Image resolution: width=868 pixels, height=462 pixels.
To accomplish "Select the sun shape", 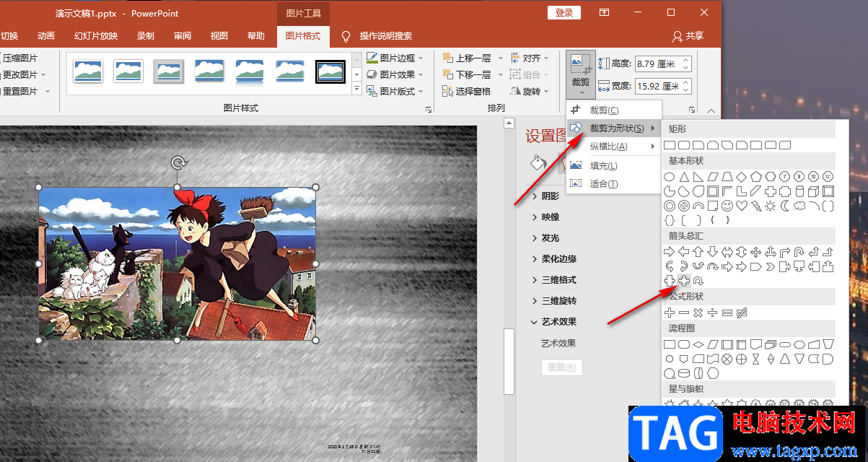I will (771, 206).
